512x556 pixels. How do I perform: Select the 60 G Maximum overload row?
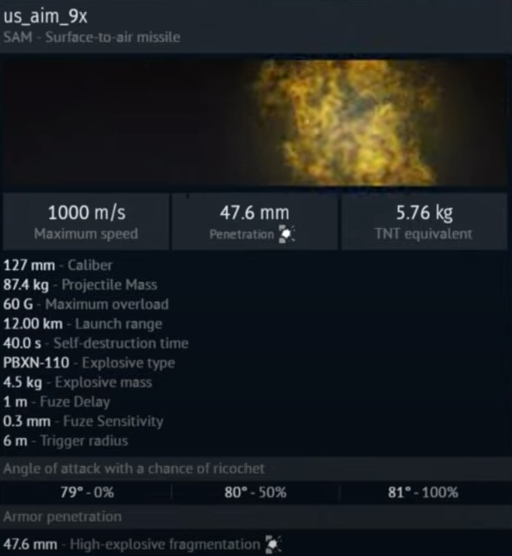tap(86, 304)
